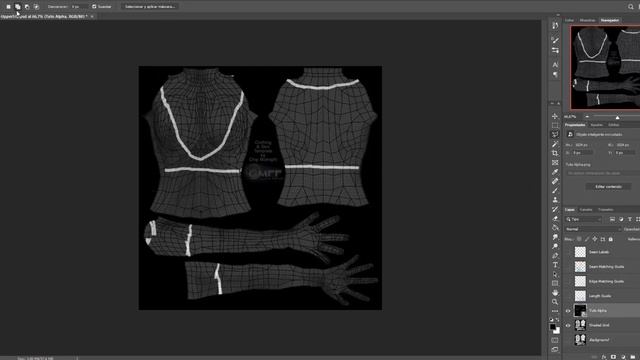Viewport: 640px width, 360px height.
Task: Switch to the Estilos tab
Action: [x=614, y=125]
